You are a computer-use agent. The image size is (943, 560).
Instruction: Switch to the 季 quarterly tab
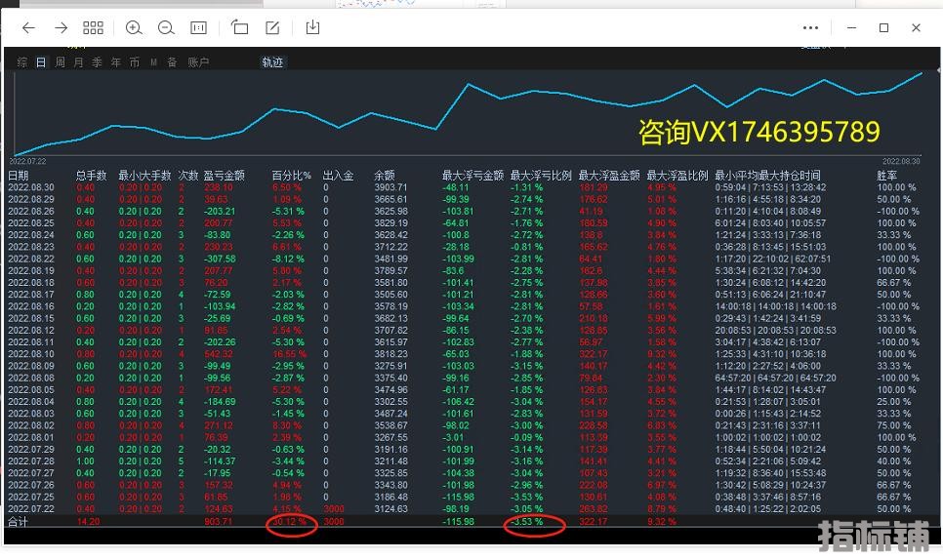coord(97,62)
